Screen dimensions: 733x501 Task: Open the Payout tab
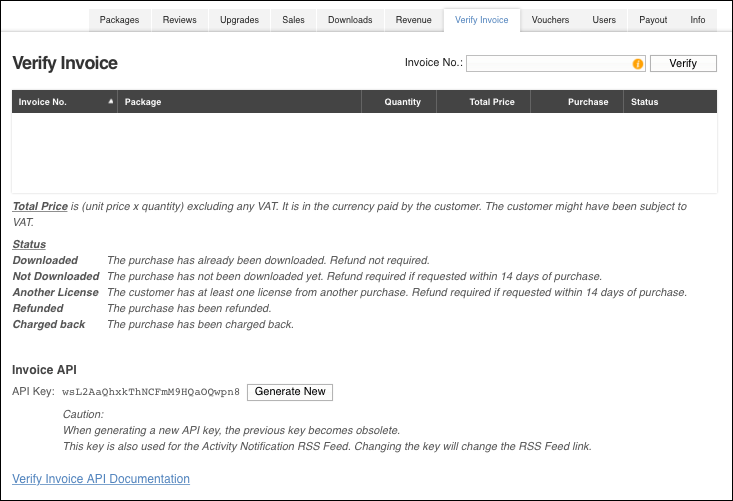pyautogui.click(x=653, y=20)
